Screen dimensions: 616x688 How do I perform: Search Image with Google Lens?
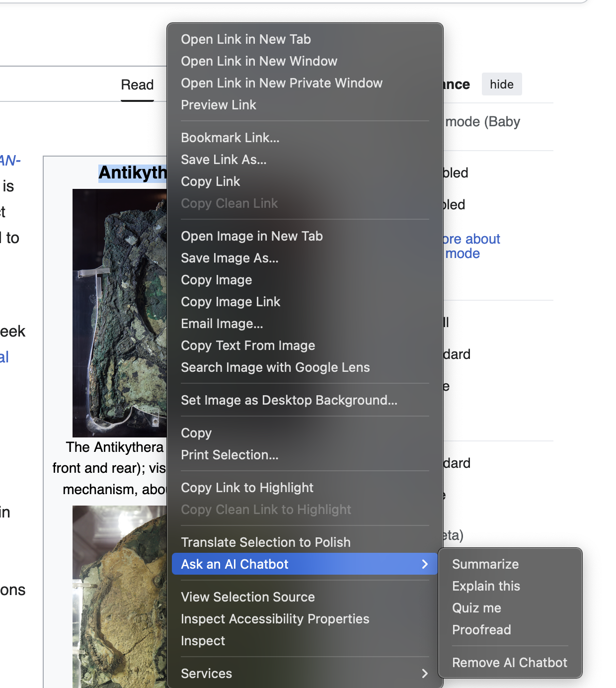point(276,367)
